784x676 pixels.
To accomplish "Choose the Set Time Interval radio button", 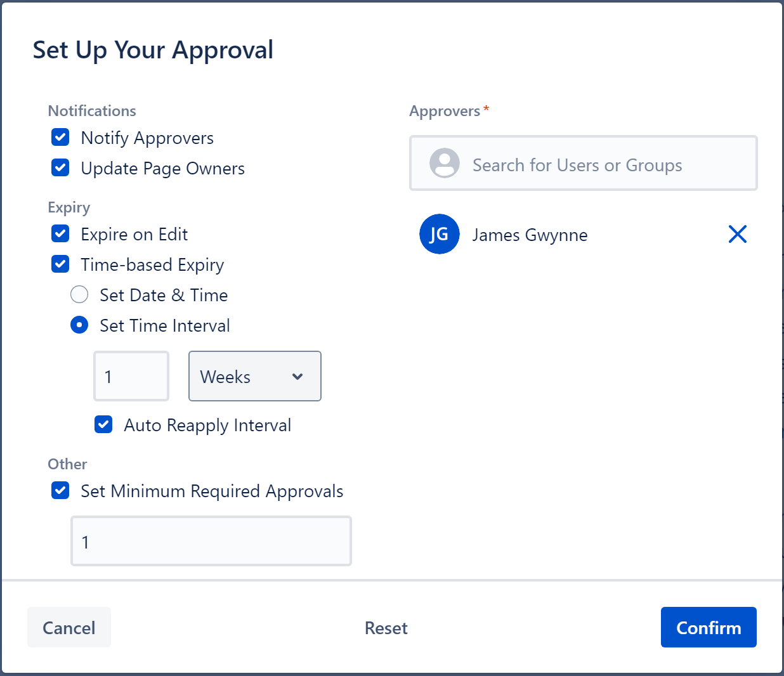I will point(79,325).
